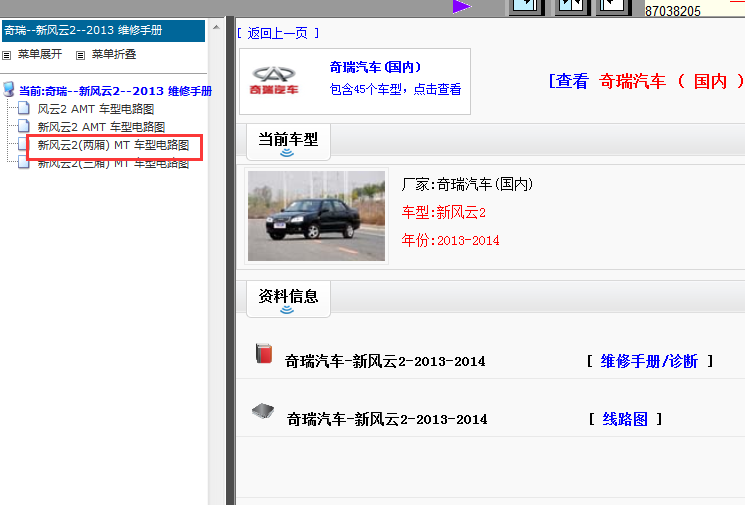This screenshot has width=745, height=505.
Task: Click the blue 奇瑞--新风云2--2013 维修手册 title bar
Action: [x=104, y=30]
